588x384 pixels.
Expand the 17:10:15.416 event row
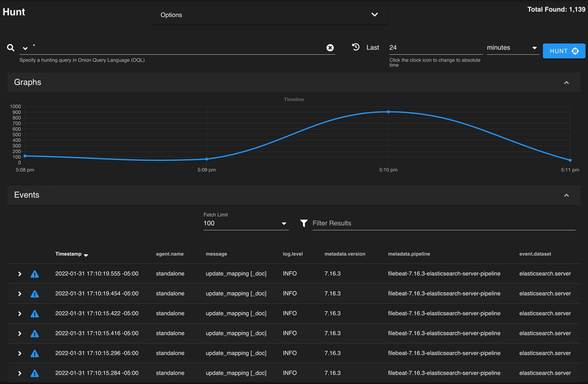[20, 334]
